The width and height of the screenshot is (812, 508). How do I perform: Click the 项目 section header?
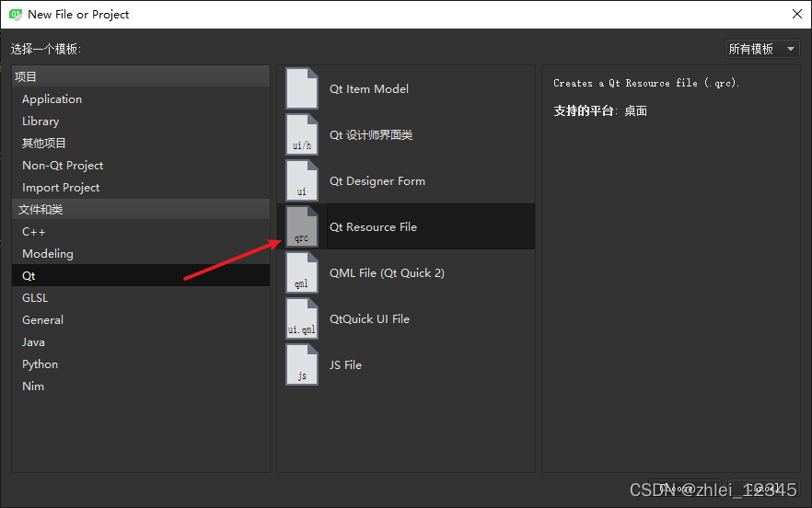tap(140, 76)
